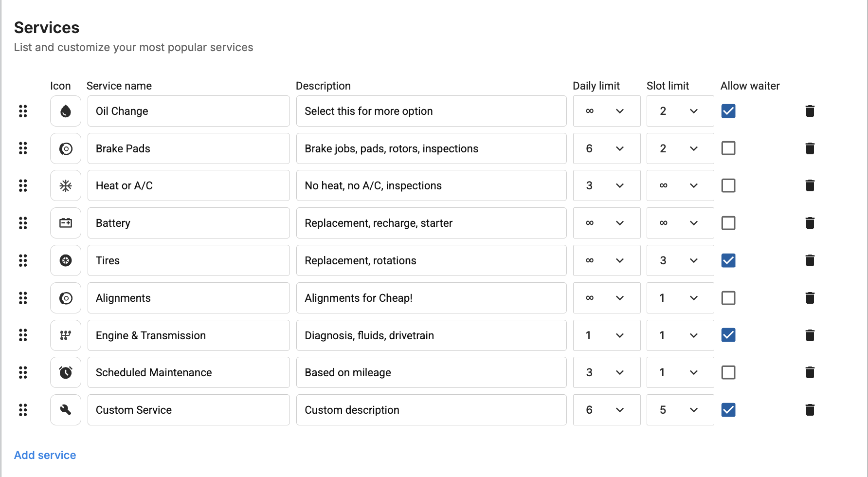Select the battery icon button

(66, 223)
